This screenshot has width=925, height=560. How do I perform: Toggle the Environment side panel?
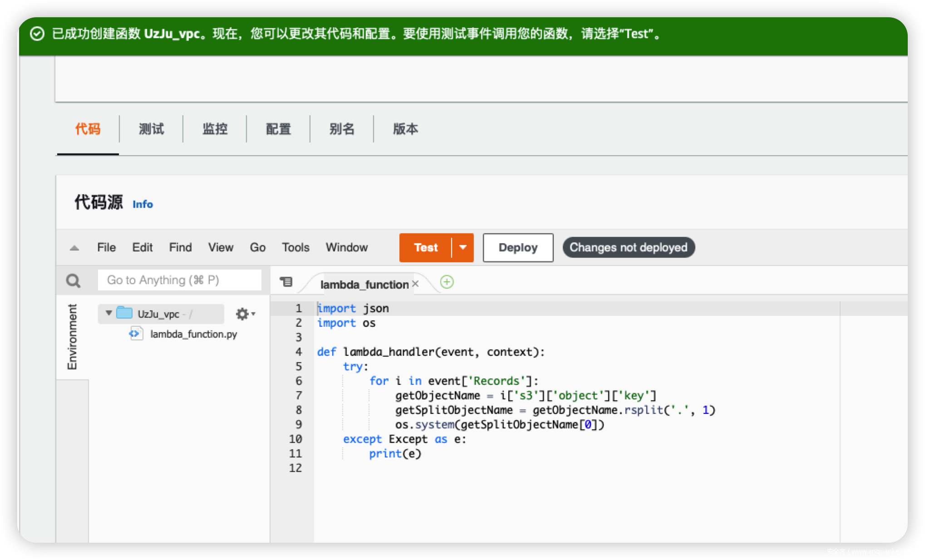(72, 337)
